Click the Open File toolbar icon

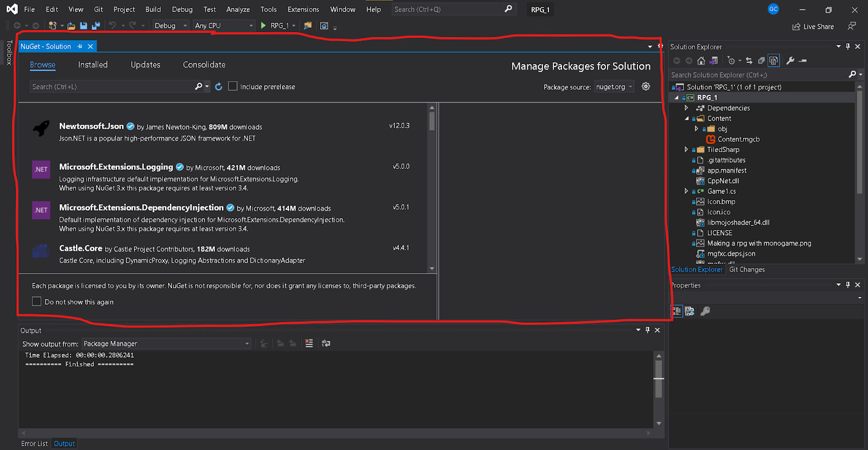71,26
